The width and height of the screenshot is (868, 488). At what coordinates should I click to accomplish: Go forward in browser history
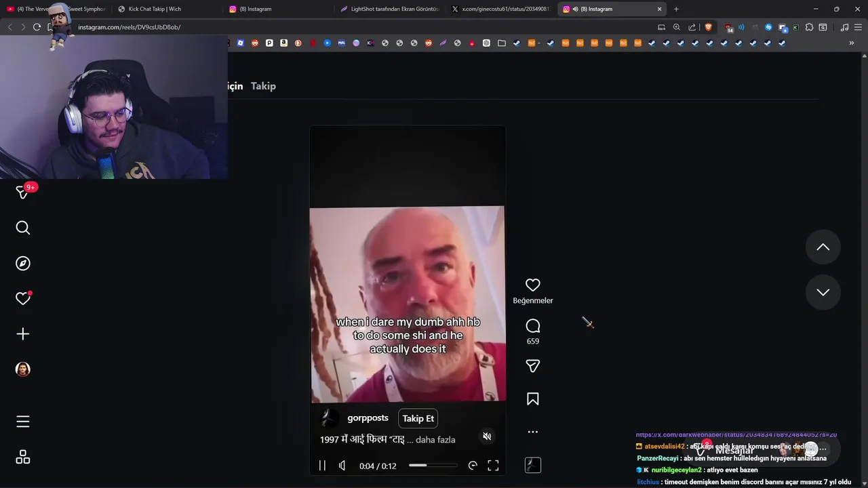pyautogui.click(x=23, y=27)
